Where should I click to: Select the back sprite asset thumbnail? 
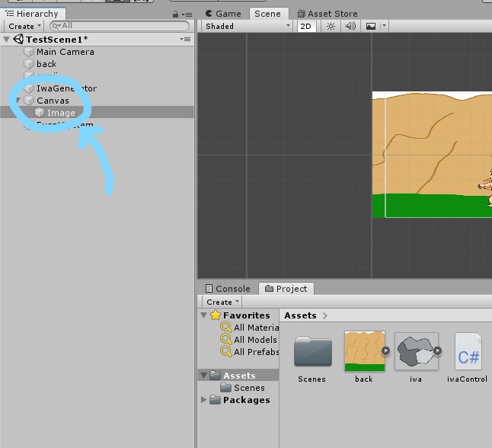(364, 351)
